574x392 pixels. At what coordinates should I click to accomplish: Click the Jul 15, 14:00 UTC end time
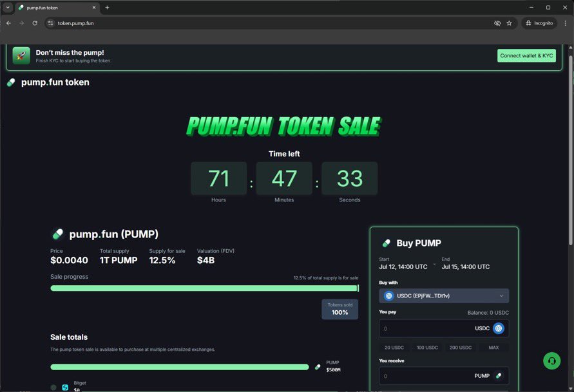click(466, 266)
